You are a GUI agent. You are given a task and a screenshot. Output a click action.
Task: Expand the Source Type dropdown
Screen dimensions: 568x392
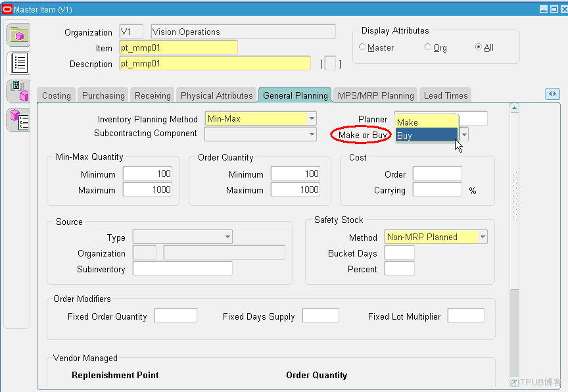pyautogui.click(x=227, y=237)
